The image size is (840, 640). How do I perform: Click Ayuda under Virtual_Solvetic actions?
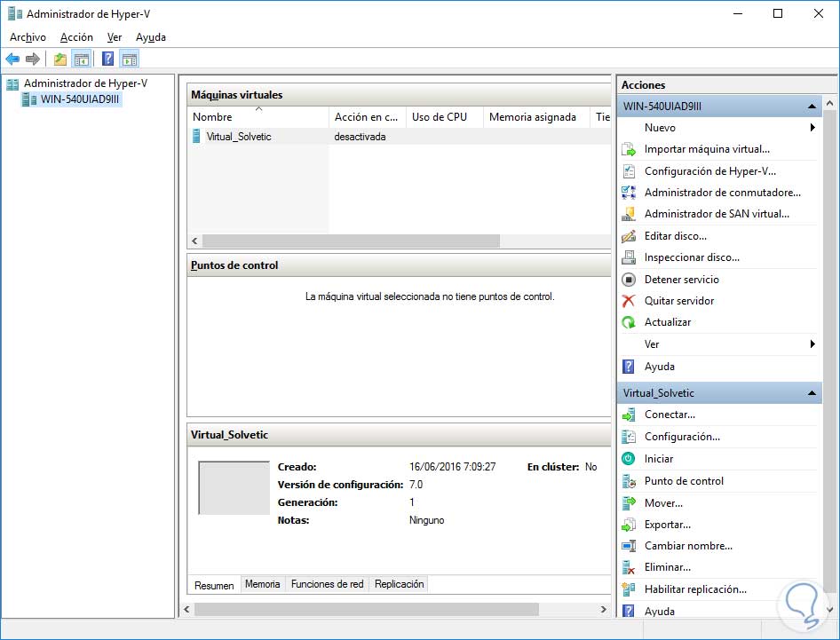click(660, 611)
